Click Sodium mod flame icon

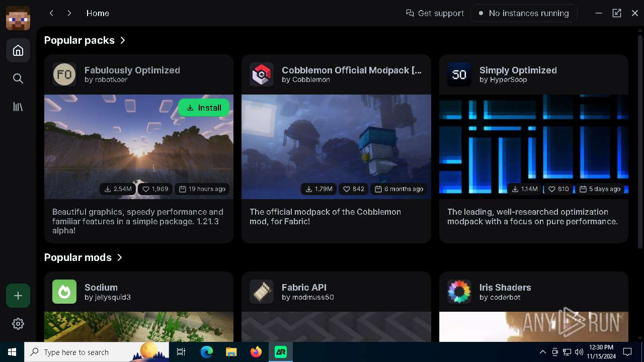64,292
